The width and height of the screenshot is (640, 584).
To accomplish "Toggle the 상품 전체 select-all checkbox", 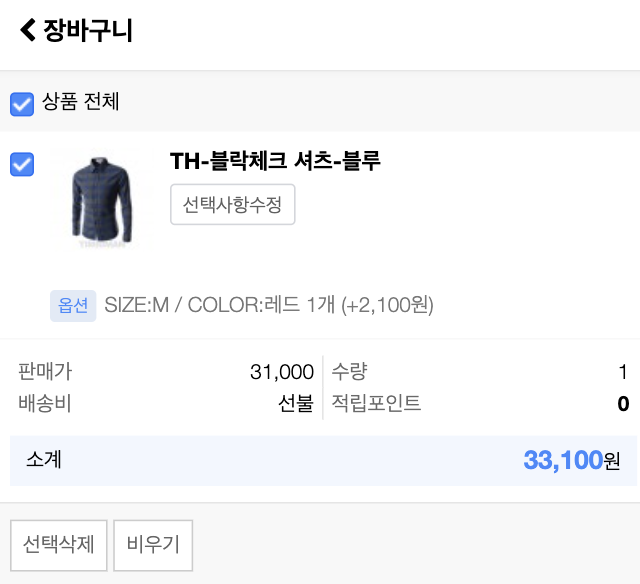I will (22, 103).
